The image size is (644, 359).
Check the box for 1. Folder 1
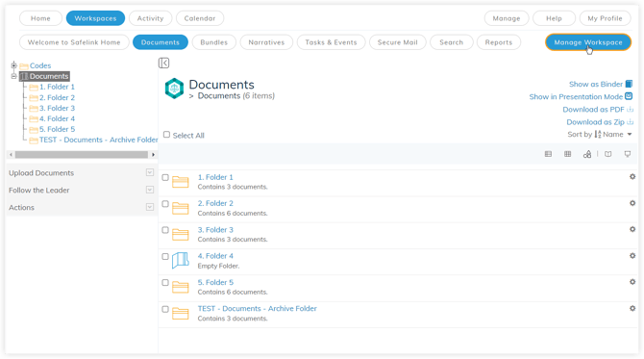click(165, 178)
